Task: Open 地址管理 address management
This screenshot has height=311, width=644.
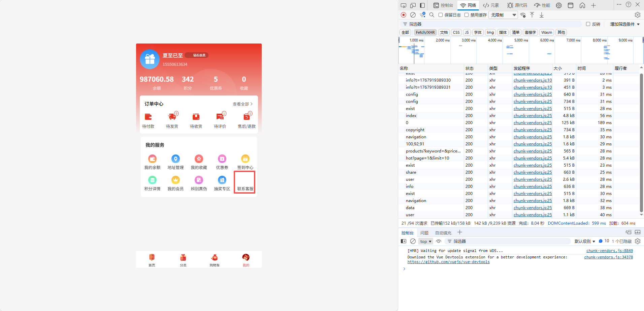Action: coord(175,162)
